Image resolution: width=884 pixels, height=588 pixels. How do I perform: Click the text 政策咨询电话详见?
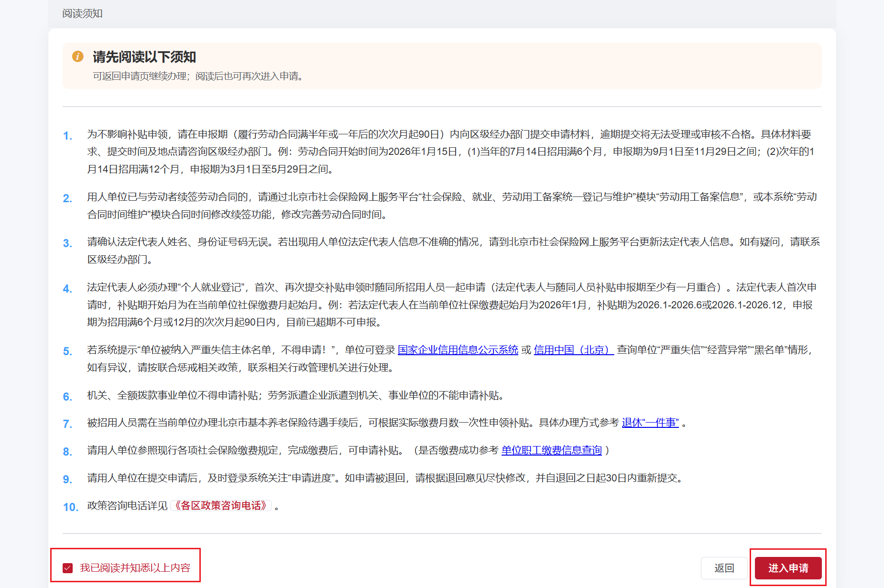[127, 506]
